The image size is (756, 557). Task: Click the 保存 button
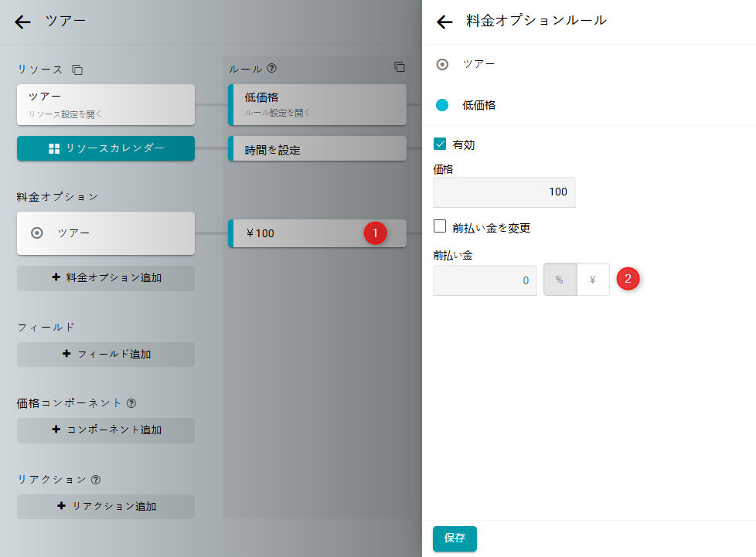[x=455, y=538]
